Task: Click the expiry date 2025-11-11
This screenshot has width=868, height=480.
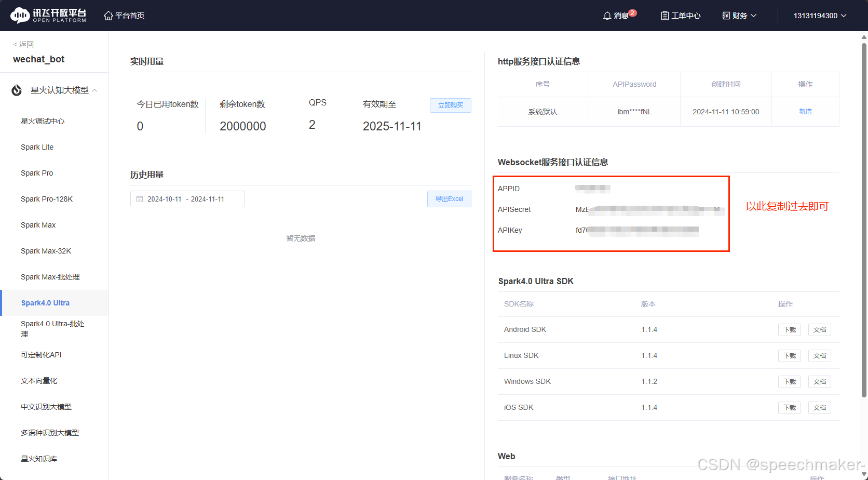Action: (x=392, y=126)
